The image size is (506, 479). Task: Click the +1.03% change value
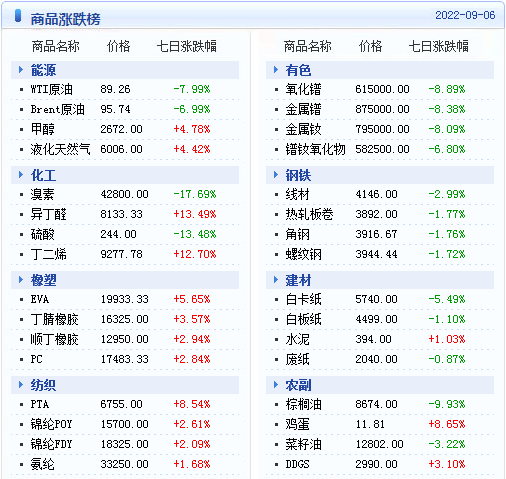coord(447,339)
